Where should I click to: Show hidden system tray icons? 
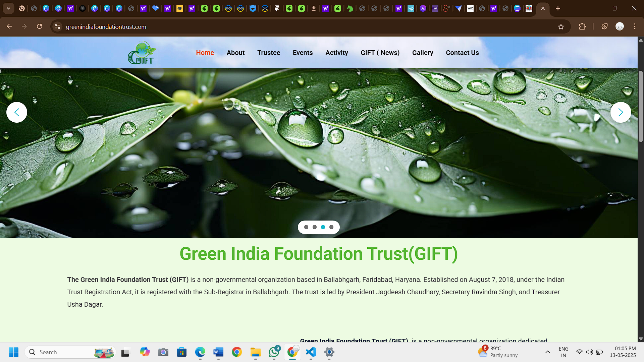[547, 352]
